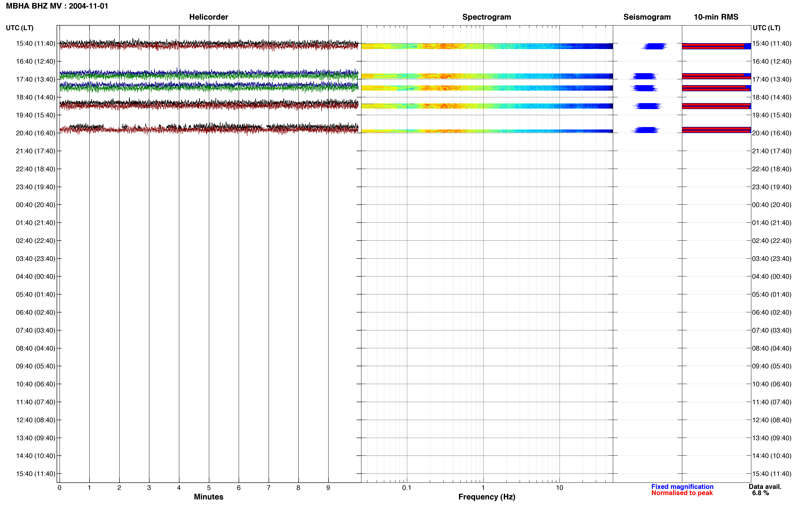Click the Helicorder panel heading
This screenshot has height=508, width=812.
(x=209, y=17)
